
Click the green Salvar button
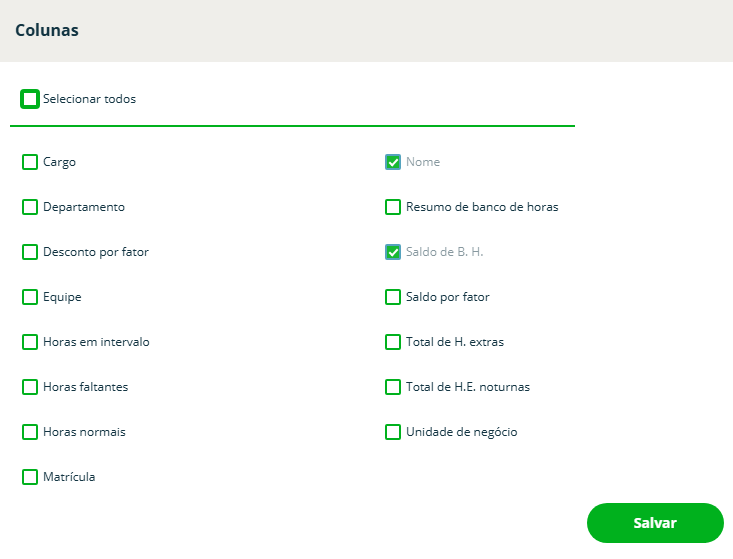655,523
